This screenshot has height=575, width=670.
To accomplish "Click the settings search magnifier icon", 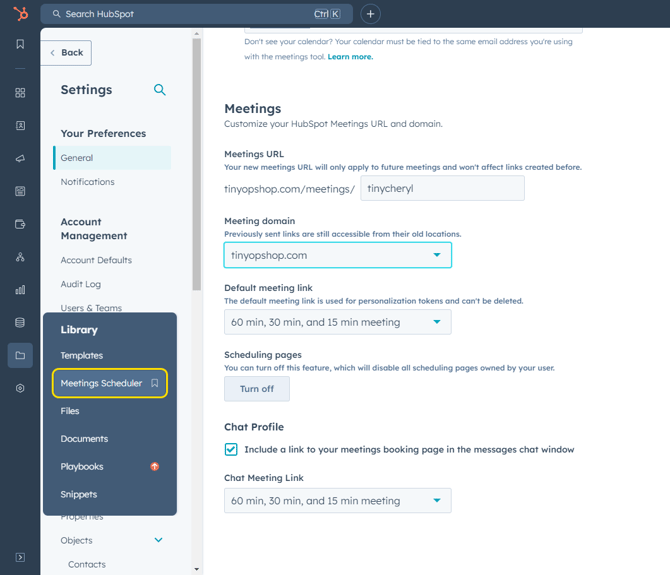I will click(160, 90).
